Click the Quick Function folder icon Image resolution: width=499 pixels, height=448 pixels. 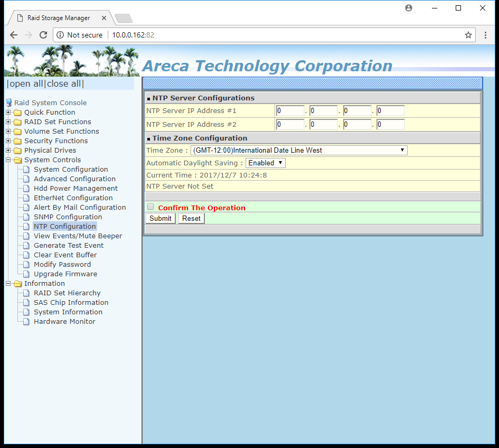[18, 113]
